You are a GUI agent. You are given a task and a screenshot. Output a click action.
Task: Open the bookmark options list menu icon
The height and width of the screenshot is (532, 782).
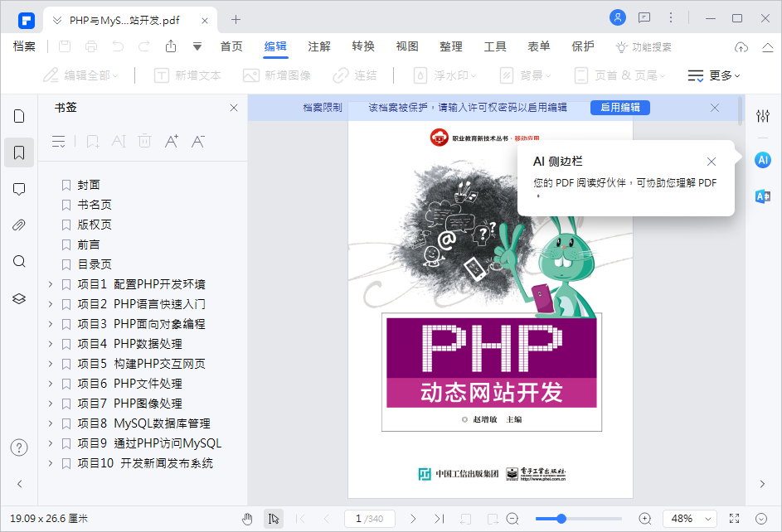[x=58, y=142]
